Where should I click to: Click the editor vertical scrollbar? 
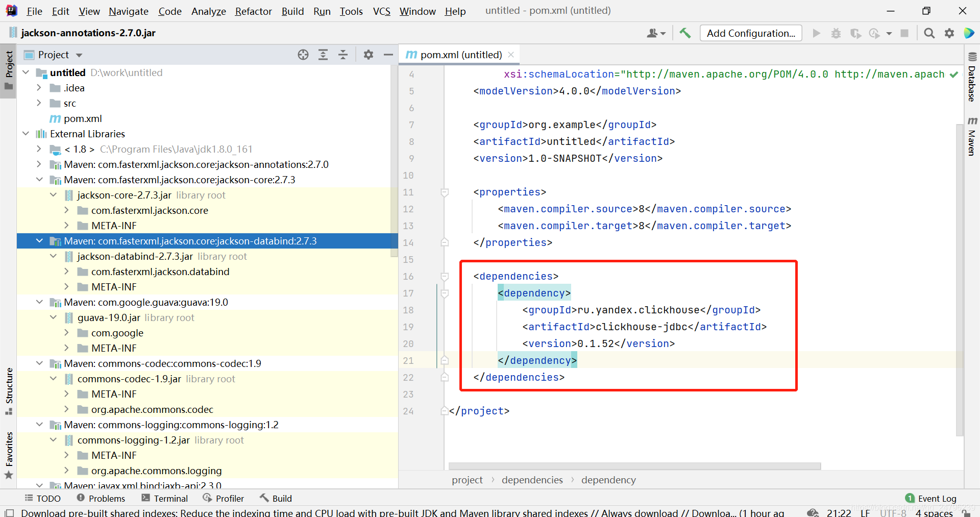(960, 280)
